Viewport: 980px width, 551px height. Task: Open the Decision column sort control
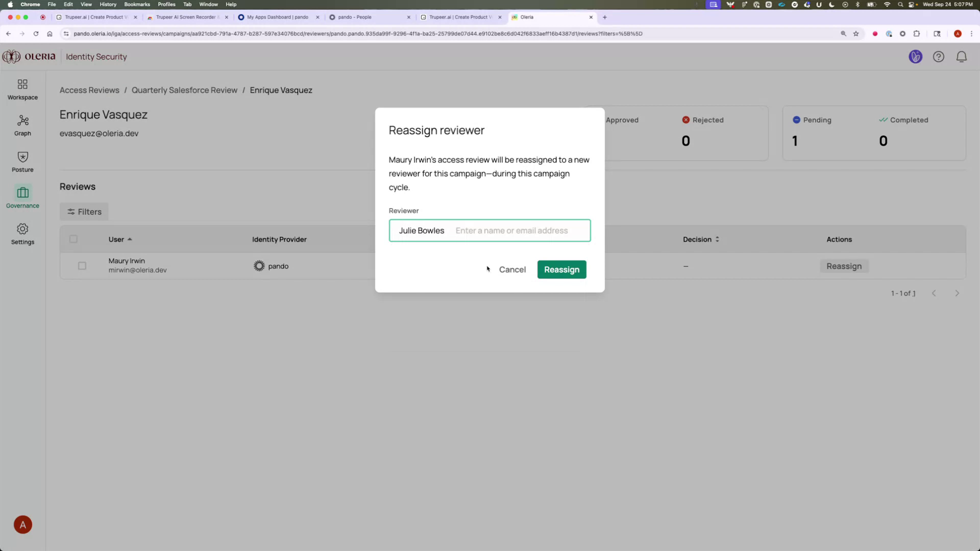click(x=717, y=239)
